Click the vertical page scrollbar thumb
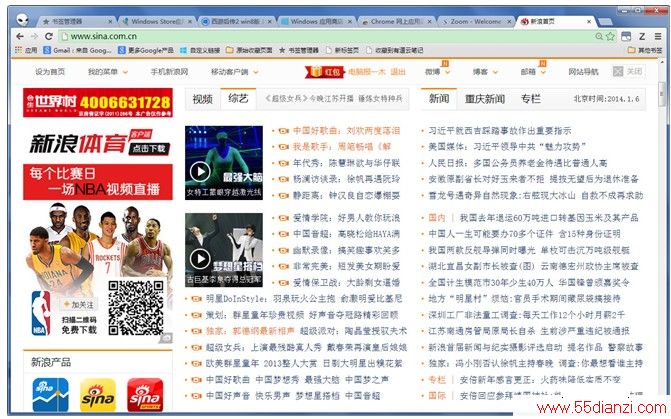 point(662,92)
